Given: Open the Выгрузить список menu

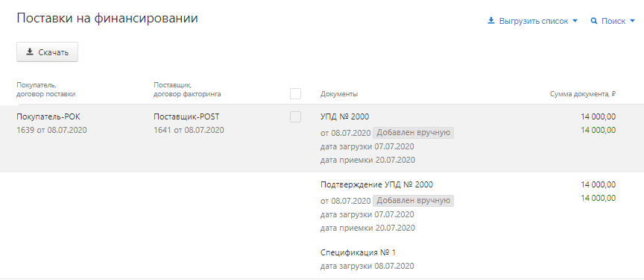Looking at the screenshot, I should 532,21.
